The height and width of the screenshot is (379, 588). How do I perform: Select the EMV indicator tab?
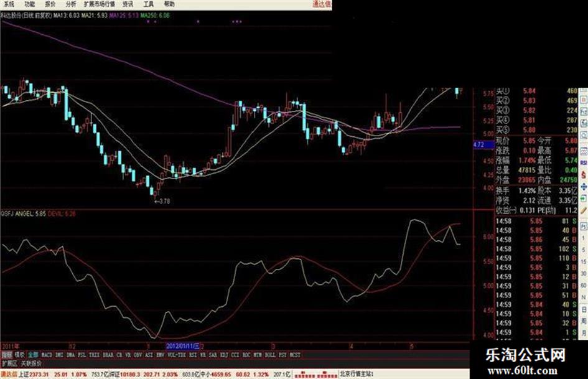160,355
